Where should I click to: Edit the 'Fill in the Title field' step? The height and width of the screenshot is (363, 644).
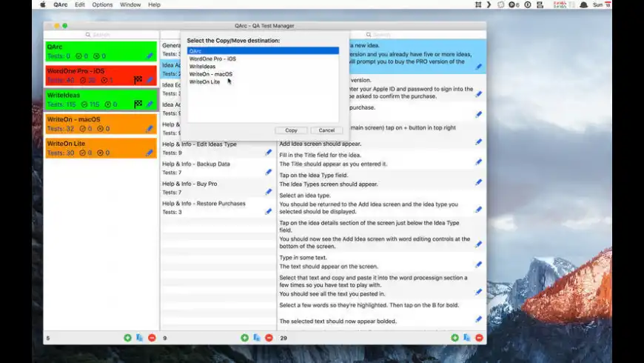click(479, 162)
